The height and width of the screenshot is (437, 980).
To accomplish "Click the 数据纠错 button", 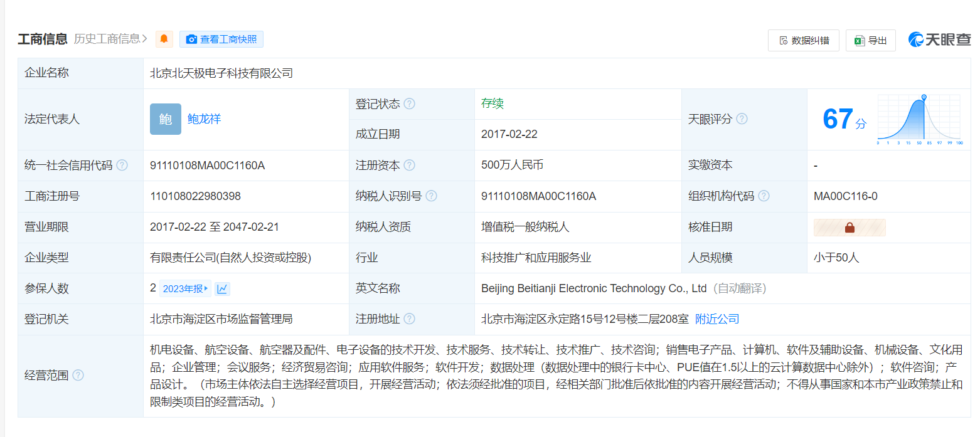I will (804, 40).
